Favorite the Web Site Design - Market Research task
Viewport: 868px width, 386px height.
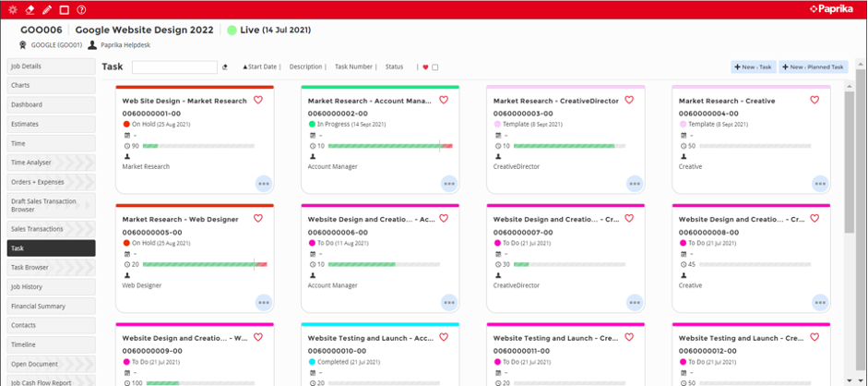(x=259, y=101)
